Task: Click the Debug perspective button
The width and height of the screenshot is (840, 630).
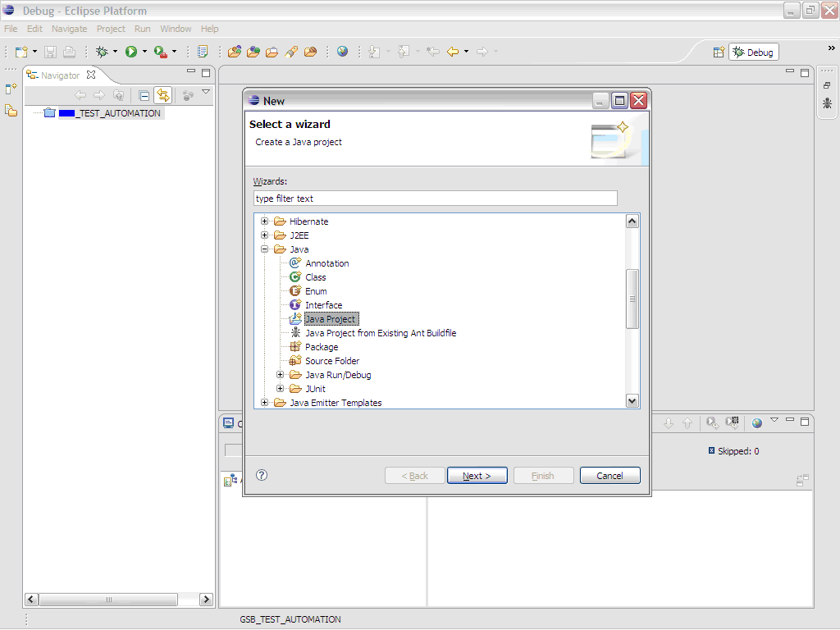Action: (754, 52)
